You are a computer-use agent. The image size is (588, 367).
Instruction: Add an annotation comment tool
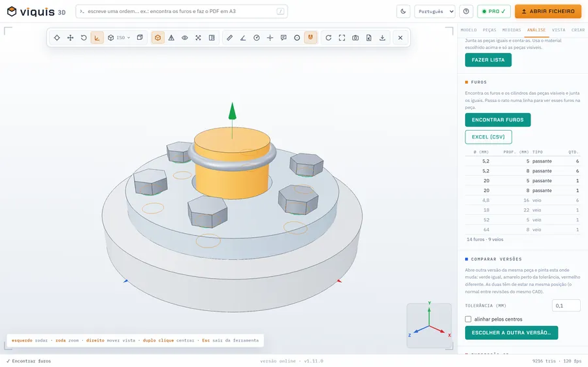tap(284, 37)
